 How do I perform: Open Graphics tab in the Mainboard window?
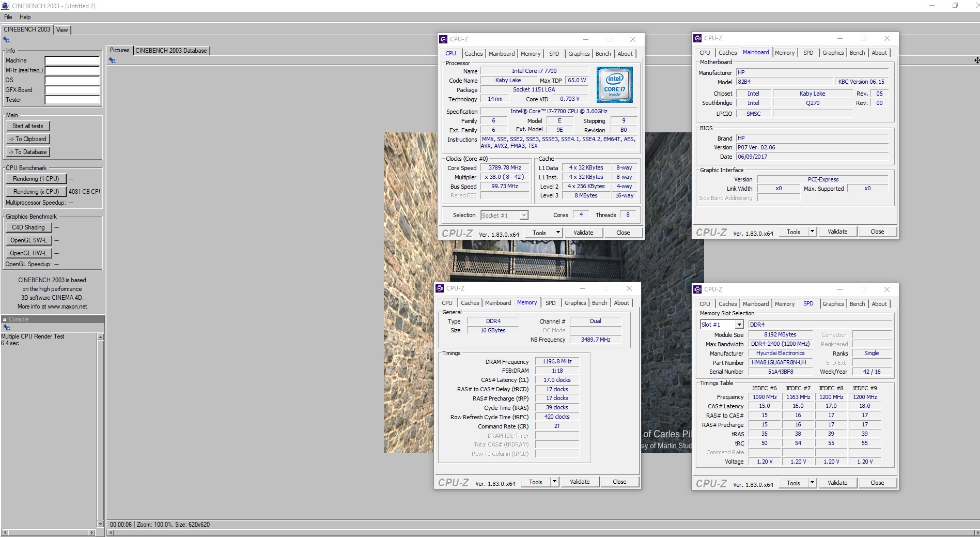[833, 53]
